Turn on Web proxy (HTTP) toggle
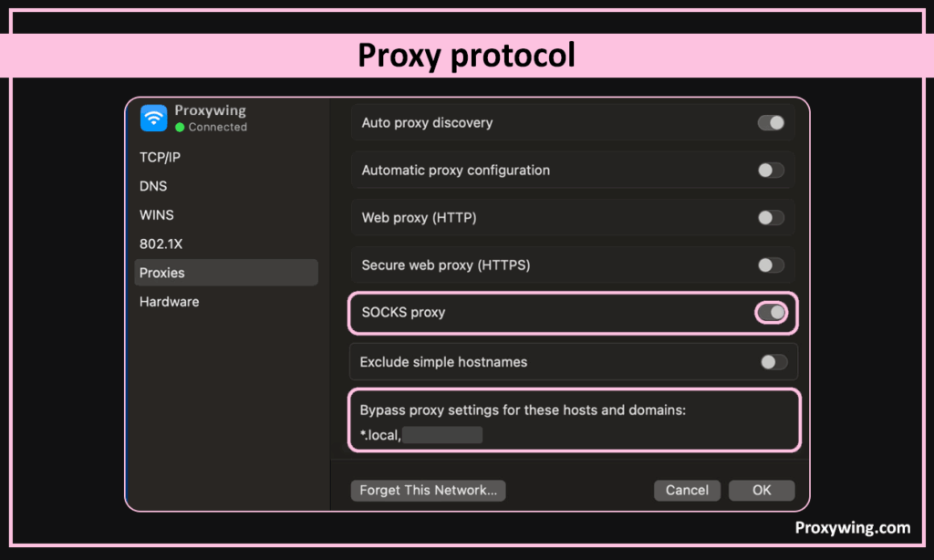The image size is (934, 560). [771, 218]
